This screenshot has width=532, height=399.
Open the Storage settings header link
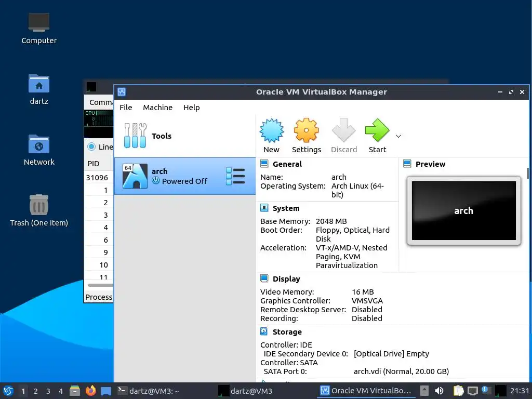point(287,332)
